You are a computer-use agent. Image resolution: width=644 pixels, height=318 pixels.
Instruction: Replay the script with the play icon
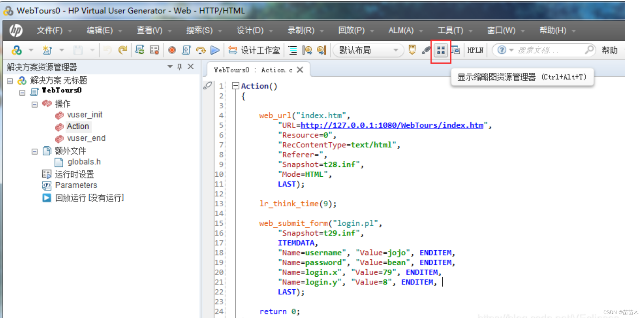pos(215,50)
